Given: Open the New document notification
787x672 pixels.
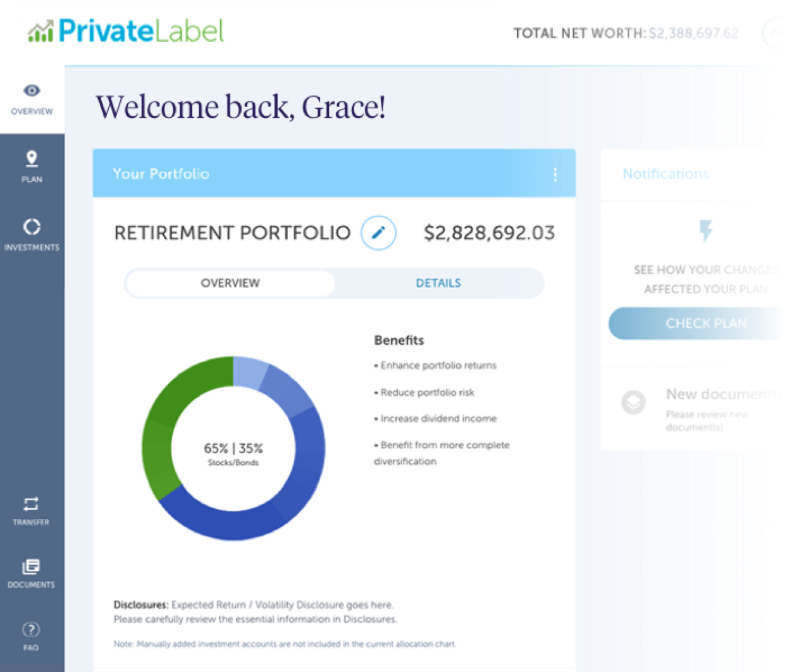Looking at the screenshot, I should tap(695, 409).
